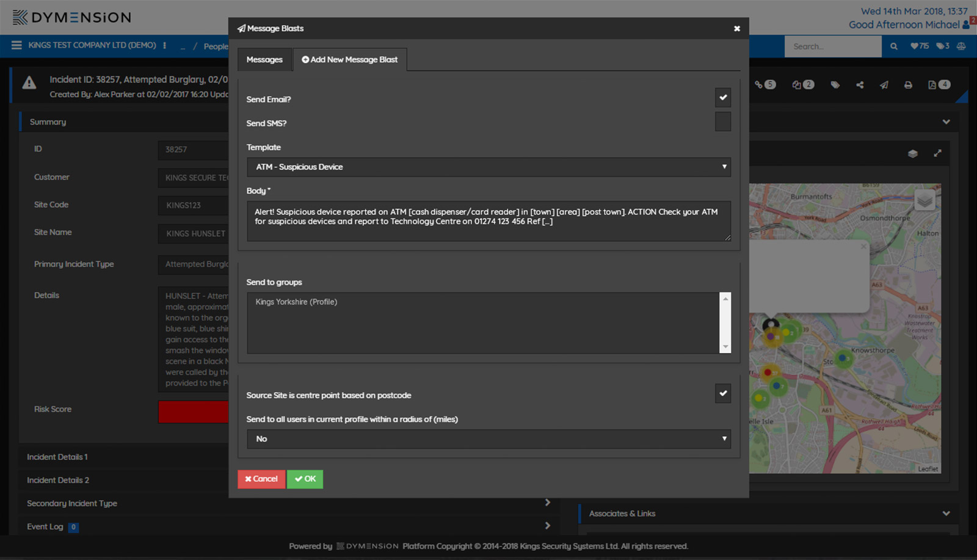The image size is (977, 560).
Task: Open the hamburger navigation menu
Action: point(16,45)
